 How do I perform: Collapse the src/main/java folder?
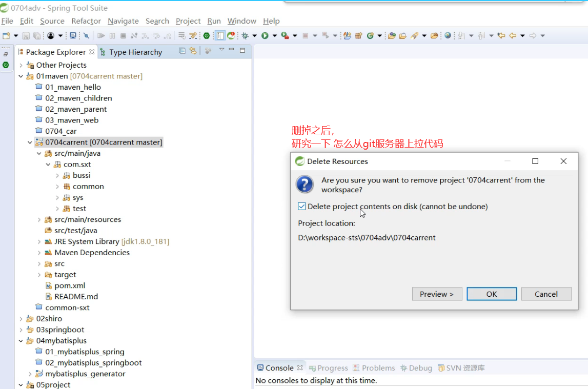[39, 153]
